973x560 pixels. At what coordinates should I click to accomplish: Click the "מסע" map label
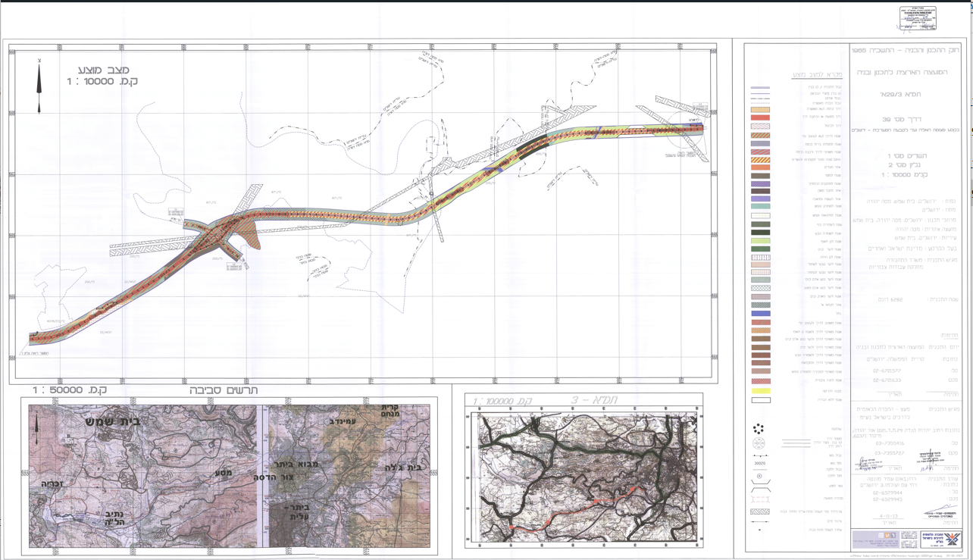[224, 473]
